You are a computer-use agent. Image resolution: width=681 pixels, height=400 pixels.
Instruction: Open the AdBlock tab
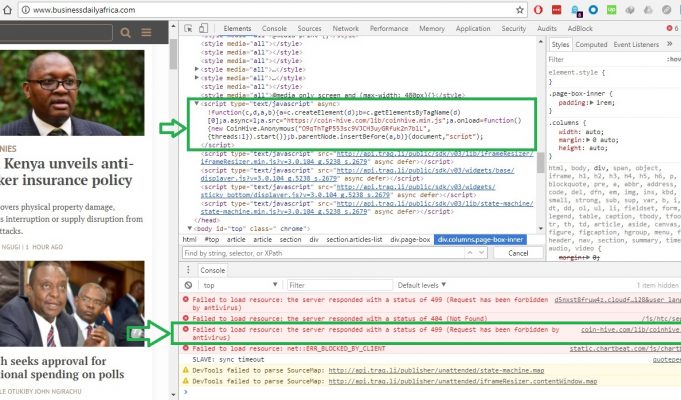click(x=580, y=28)
